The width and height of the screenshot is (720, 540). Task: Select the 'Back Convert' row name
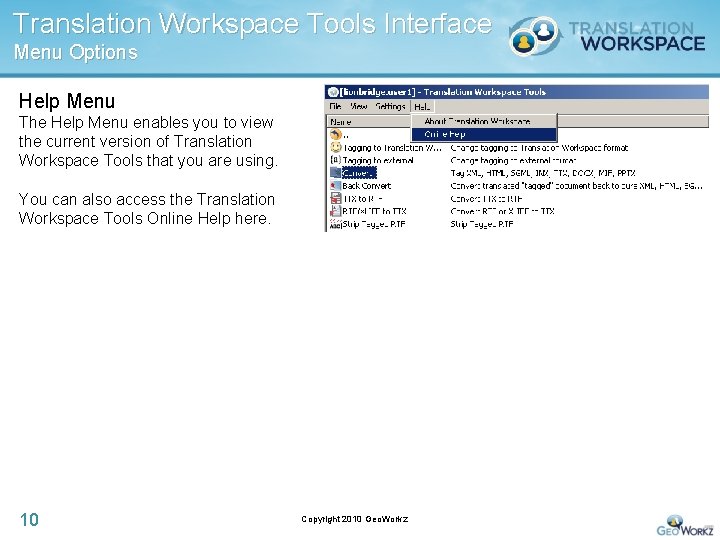366,186
